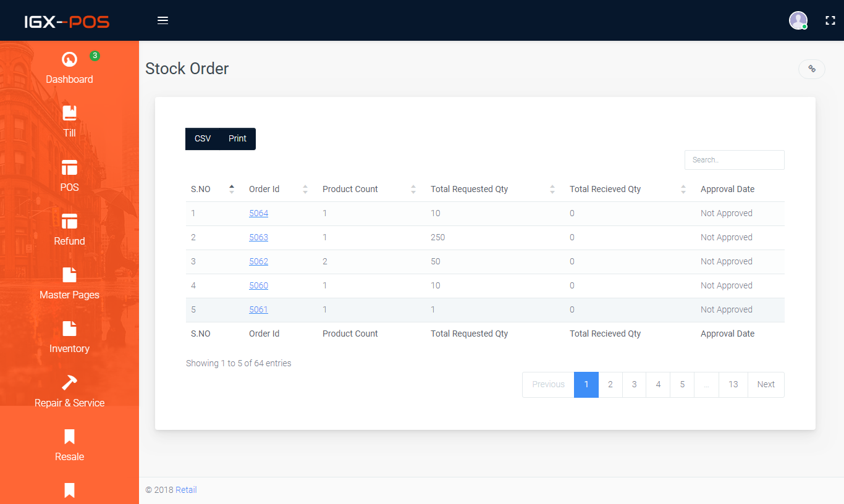This screenshot has height=504, width=844.
Task: Toggle fullscreen mode icon
Action: 830,20
